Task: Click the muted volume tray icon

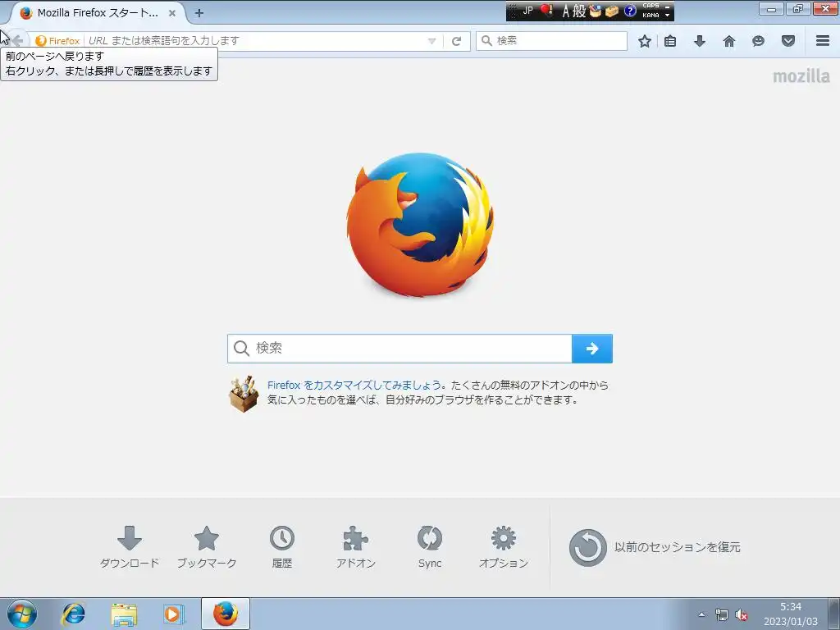Action: pos(742,615)
